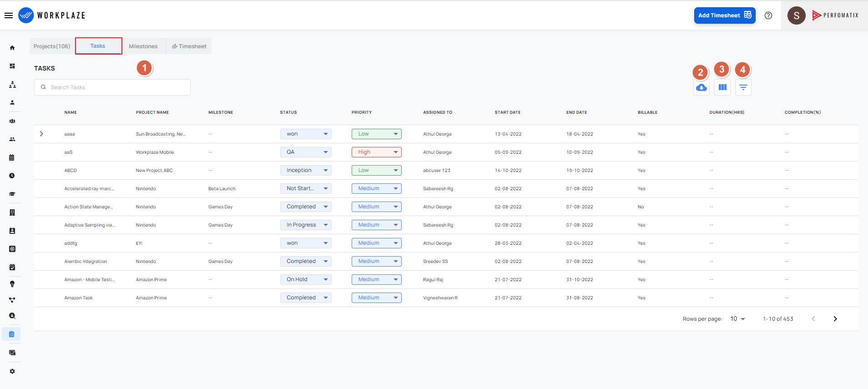Open High priority dropdown for aaS
Image resolution: width=868 pixels, height=389 pixels.
point(376,152)
